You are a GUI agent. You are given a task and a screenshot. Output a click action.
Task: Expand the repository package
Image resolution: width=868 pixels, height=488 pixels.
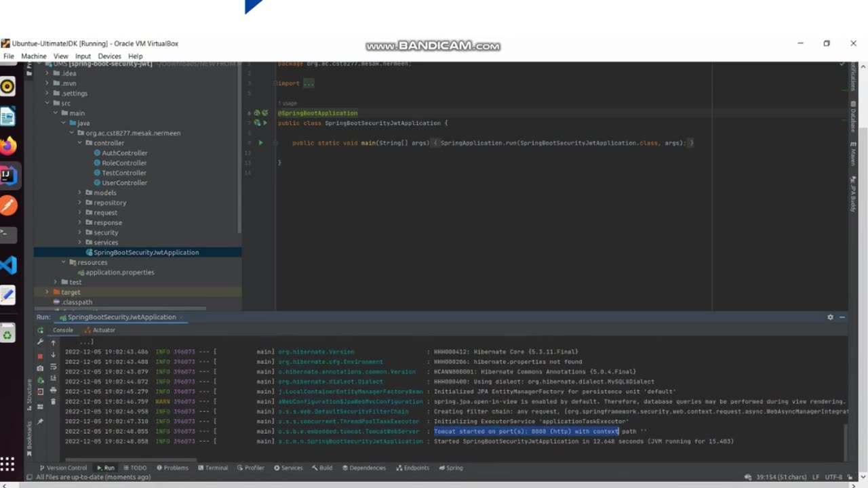pos(79,203)
